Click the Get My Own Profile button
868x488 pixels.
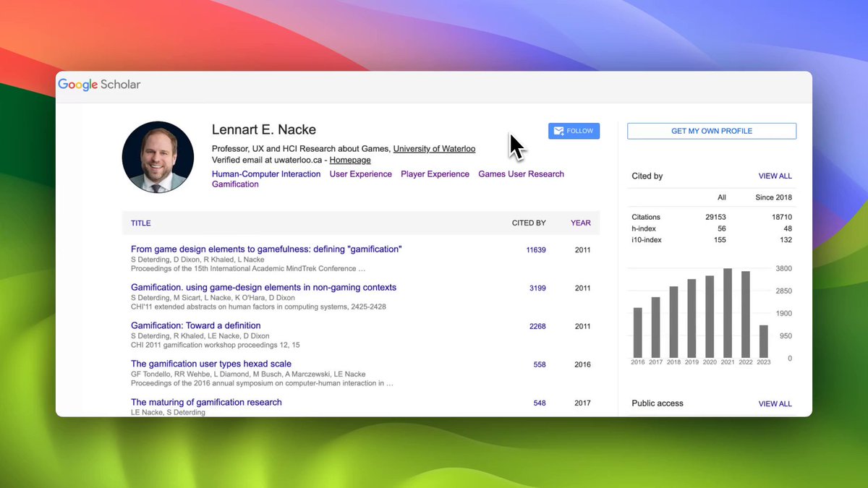(712, 131)
